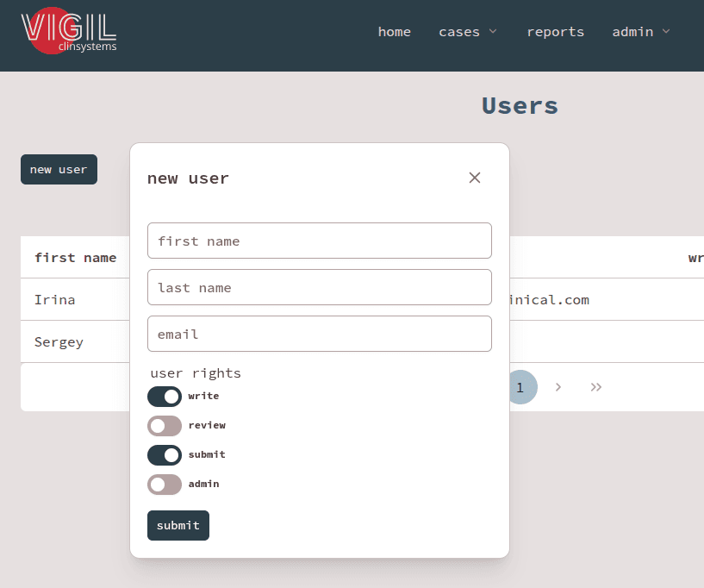
Task: Disable the submit permission switch
Action: [x=165, y=455]
